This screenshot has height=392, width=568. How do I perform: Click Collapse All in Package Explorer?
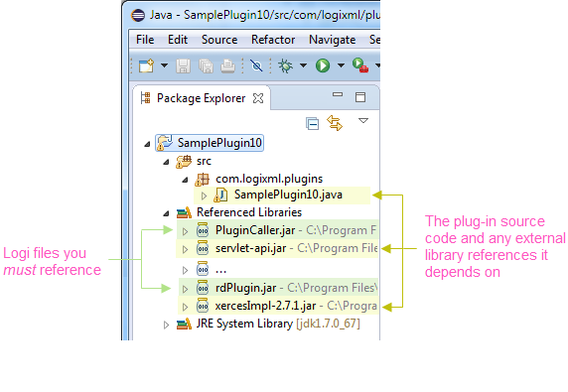312,123
